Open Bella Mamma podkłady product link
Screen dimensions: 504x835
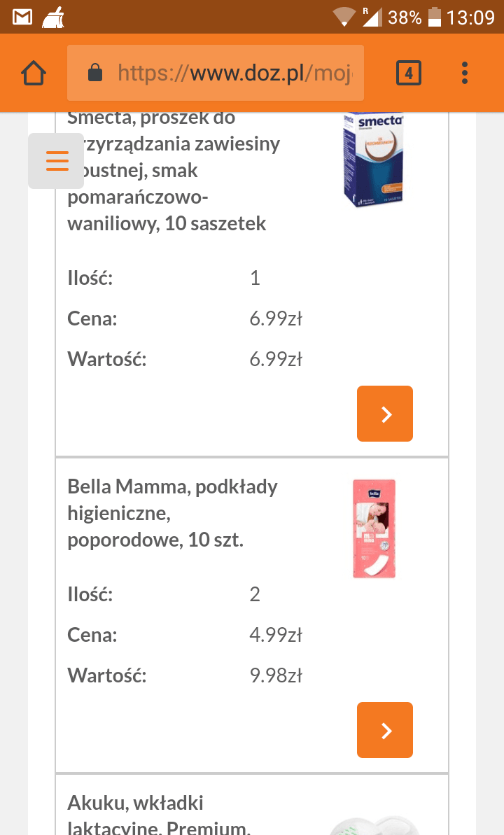[172, 513]
